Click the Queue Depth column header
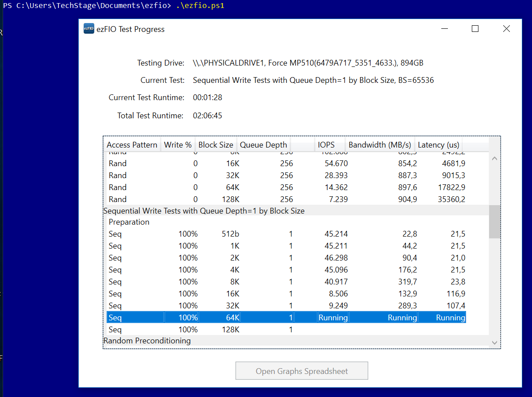532x397 pixels. [x=263, y=145]
